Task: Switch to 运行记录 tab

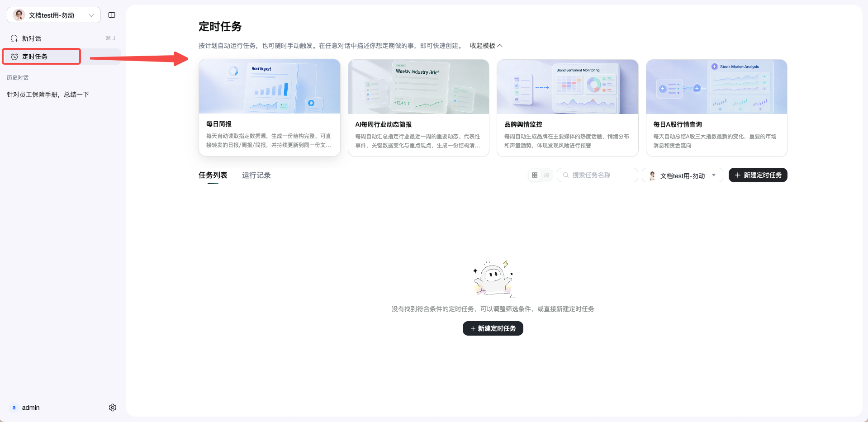Action: (x=256, y=175)
